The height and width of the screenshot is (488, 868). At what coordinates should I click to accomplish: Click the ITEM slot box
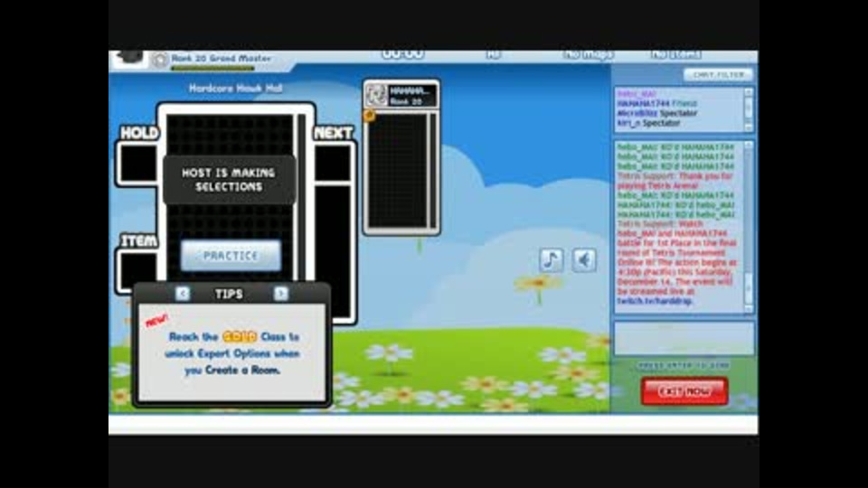(x=137, y=270)
